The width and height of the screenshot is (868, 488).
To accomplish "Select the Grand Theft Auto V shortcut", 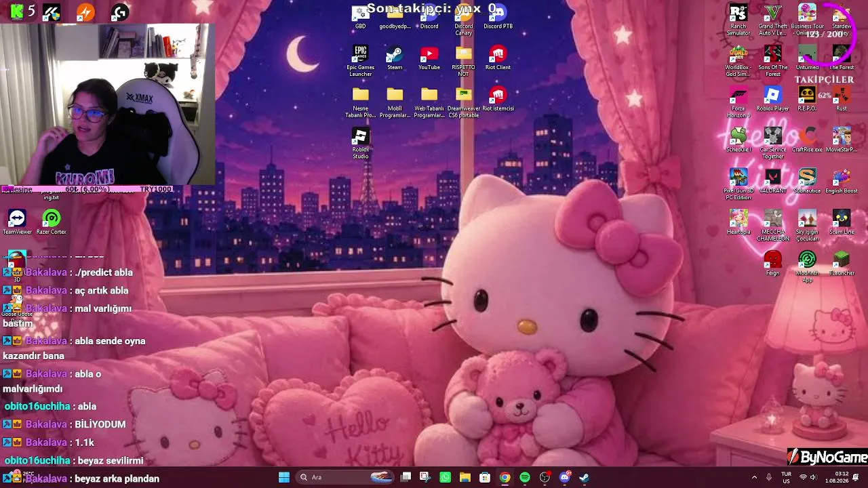I will [773, 20].
